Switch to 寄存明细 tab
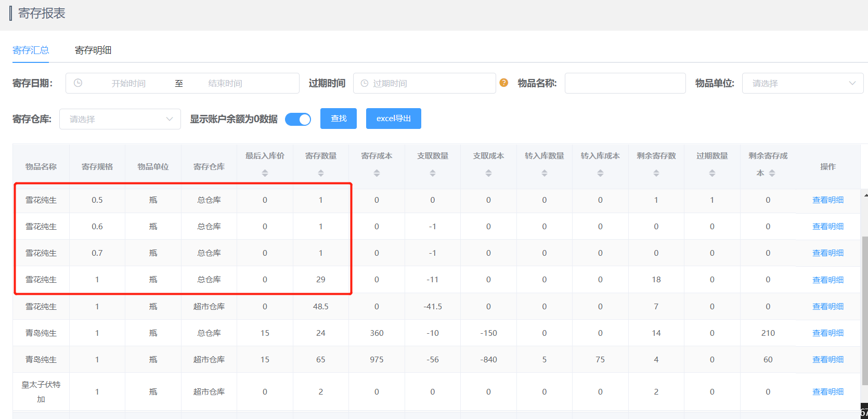This screenshot has height=419, width=868. (x=93, y=50)
